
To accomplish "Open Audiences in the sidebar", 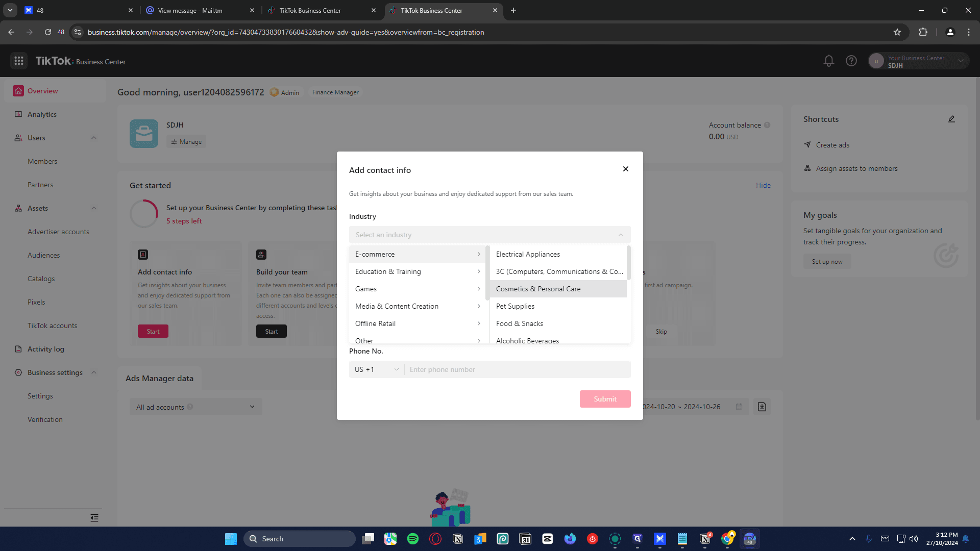I will pos(43,255).
